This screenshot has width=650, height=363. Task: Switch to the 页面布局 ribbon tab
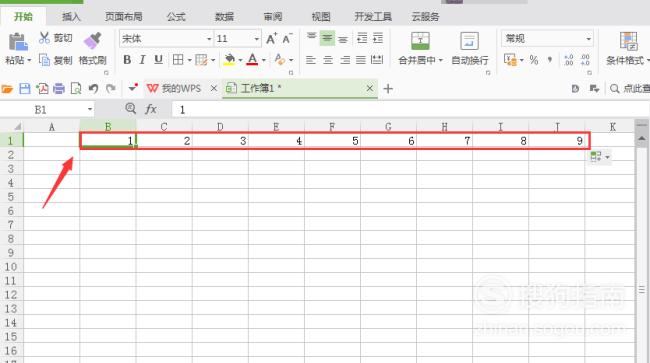click(x=124, y=17)
